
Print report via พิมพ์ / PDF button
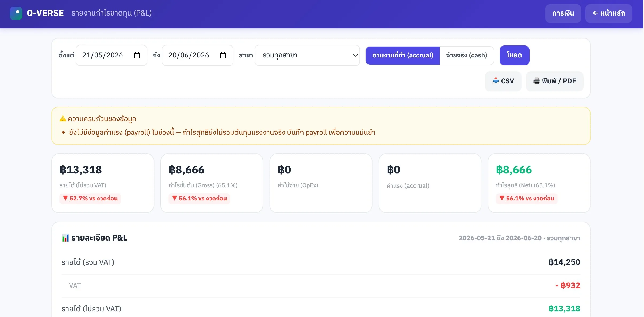pyautogui.click(x=554, y=81)
